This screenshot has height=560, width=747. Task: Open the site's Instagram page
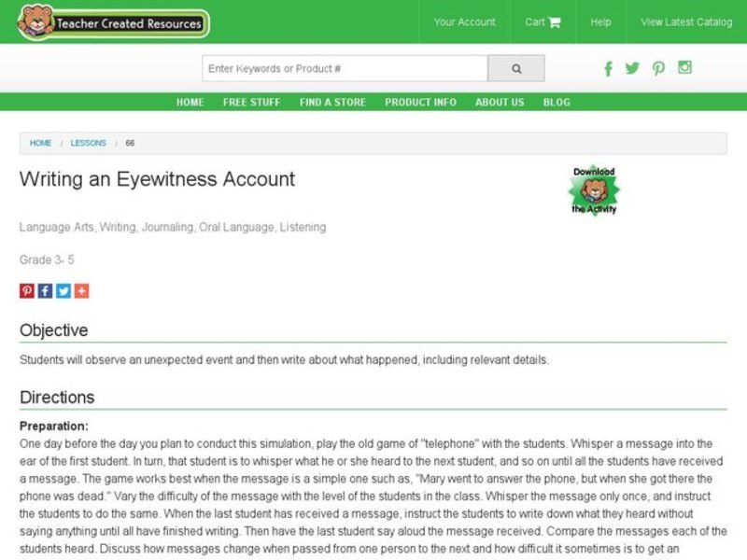686,69
